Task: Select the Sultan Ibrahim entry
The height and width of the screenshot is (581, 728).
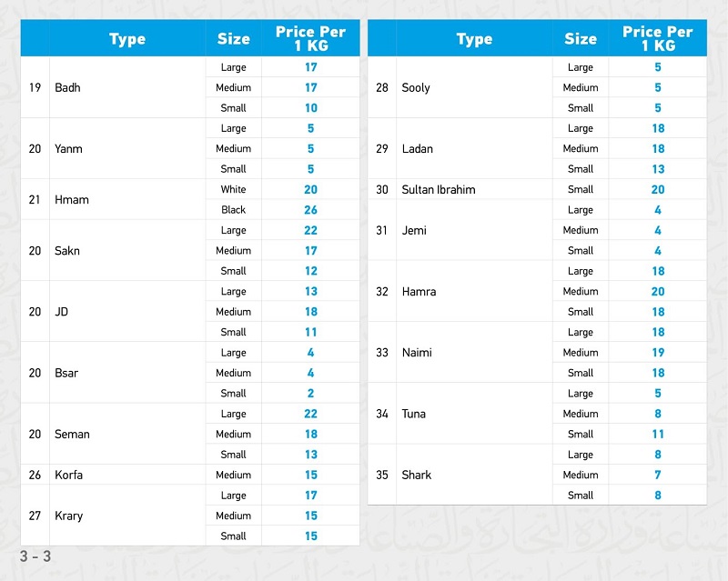Action: point(439,190)
